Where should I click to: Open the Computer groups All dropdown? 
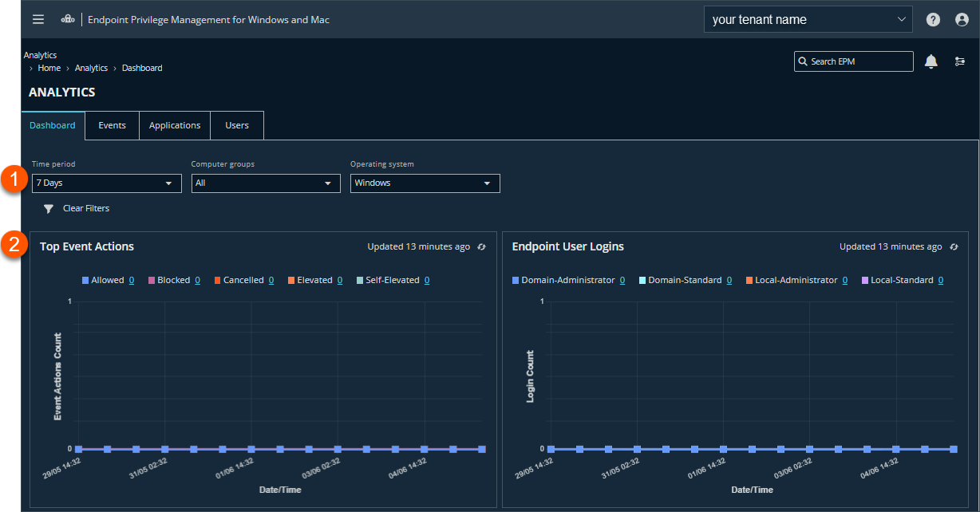[266, 183]
